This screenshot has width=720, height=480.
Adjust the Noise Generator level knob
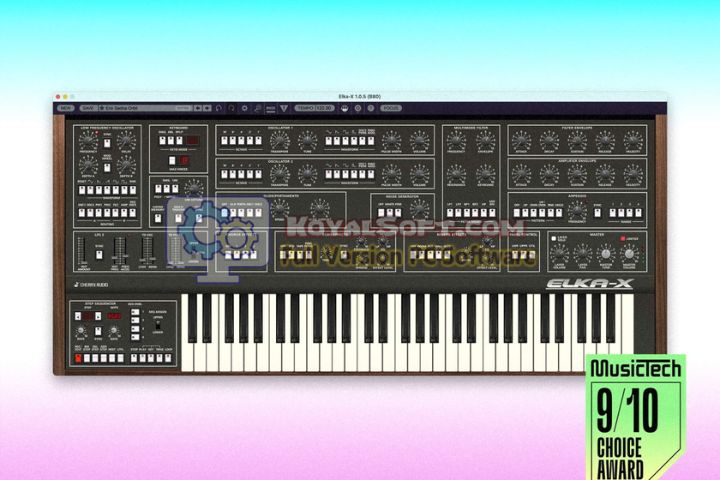pyautogui.click(x=419, y=209)
